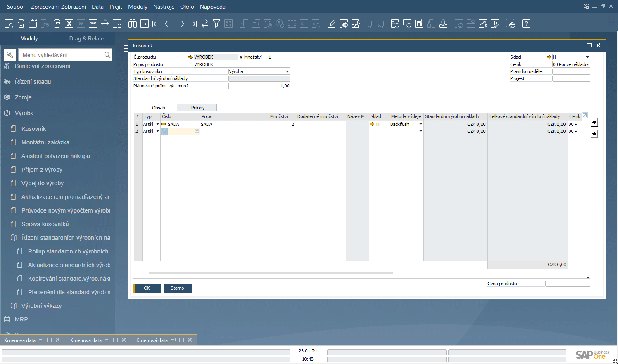
Task: Click the Cena produktu field
Action: [568, 284]
